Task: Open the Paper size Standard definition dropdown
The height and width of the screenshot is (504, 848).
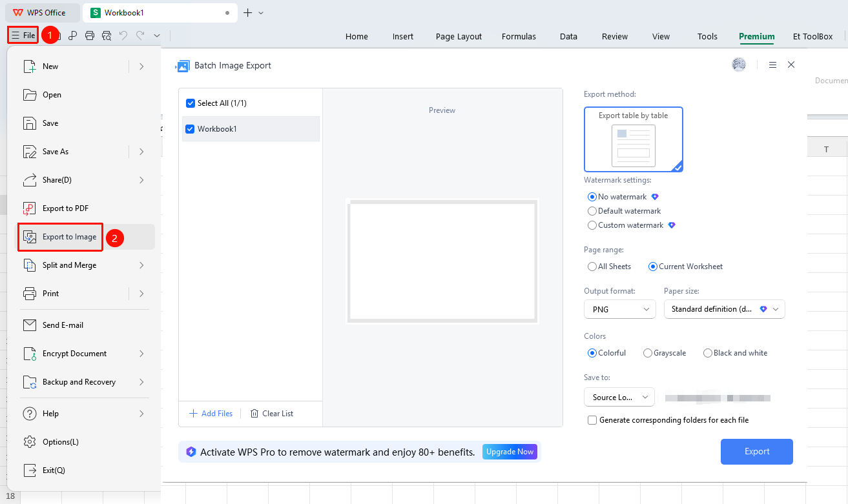Action: [x=725, y=309]
